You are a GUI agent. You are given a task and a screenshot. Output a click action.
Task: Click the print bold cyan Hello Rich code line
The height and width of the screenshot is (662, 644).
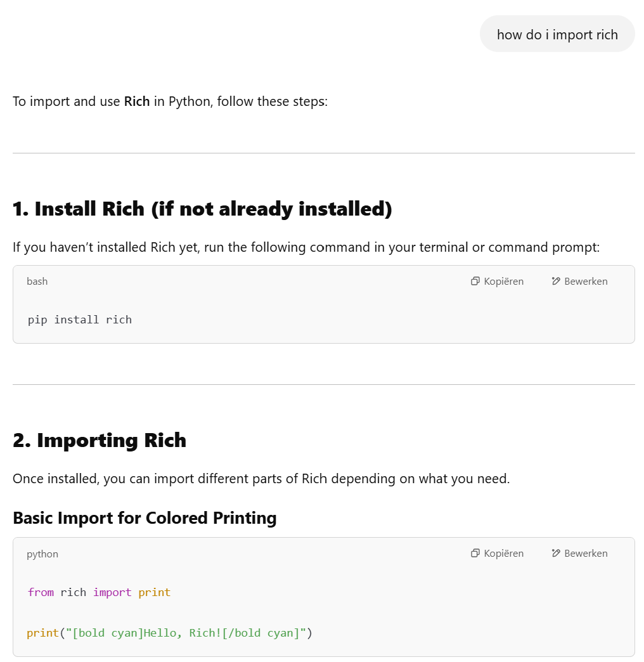(169, 633)
